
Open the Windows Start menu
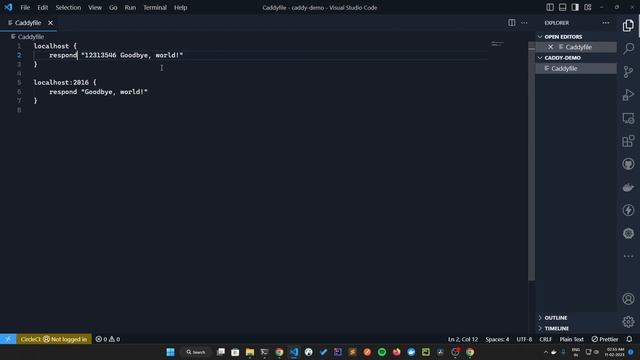pos(170,352)
